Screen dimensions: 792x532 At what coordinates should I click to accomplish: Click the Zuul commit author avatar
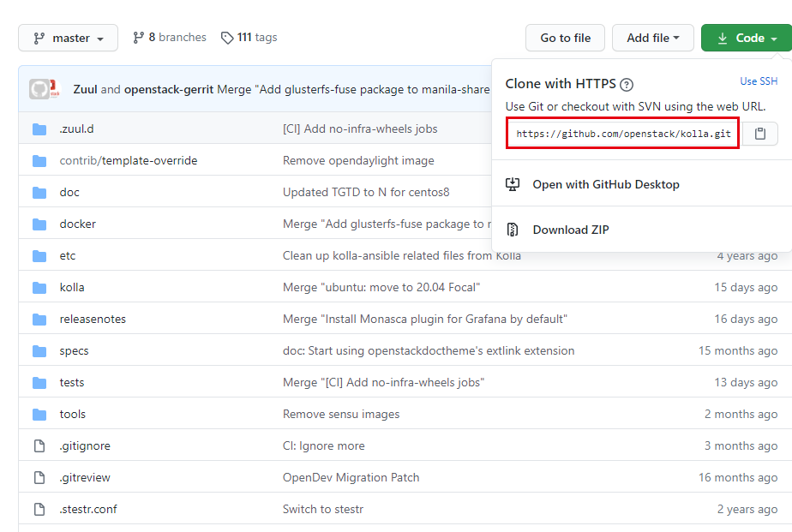coord(39,89)
